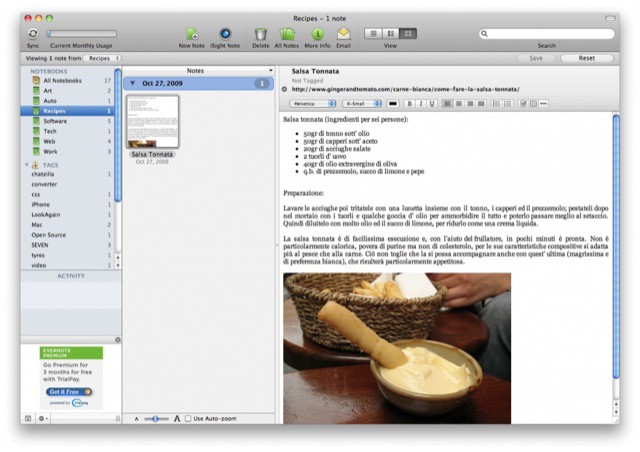Open the iSight Note camera tool

tap(225, 34)
